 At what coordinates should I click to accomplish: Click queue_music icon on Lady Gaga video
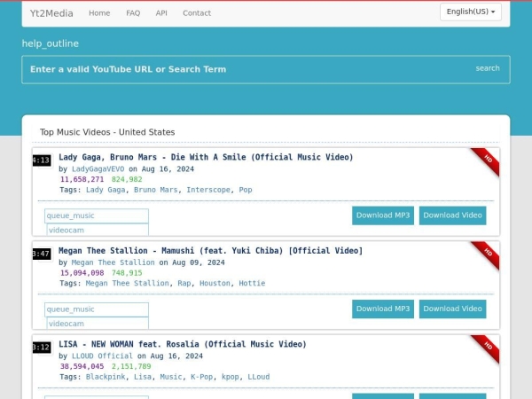(x=97, y=215)
